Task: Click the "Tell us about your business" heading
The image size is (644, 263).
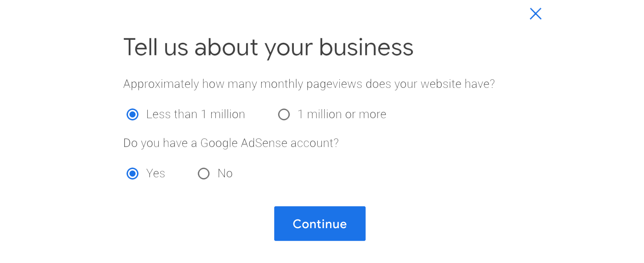Action: (268, 48)
